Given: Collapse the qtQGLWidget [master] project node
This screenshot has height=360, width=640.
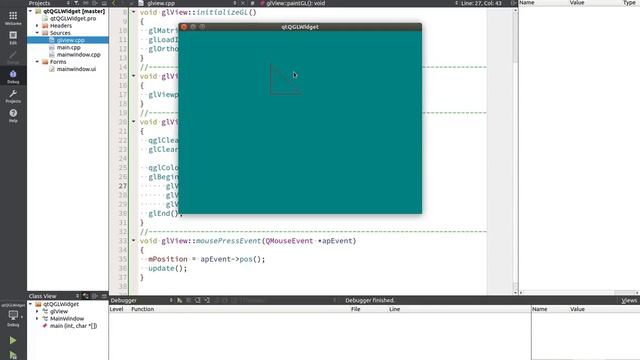Looking at the screenshot, I should tap(31, 11).
